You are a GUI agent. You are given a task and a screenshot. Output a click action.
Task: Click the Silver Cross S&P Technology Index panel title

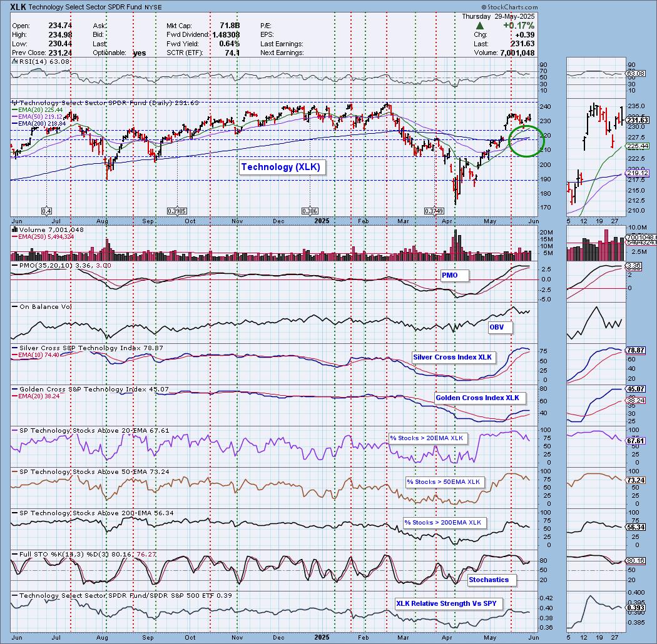[88, 348]
